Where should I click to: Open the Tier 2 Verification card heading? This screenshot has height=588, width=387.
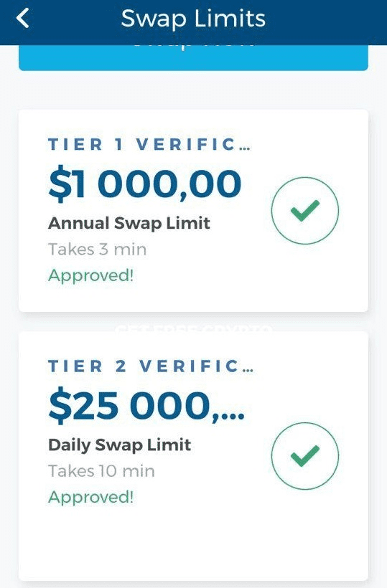[x=151, y=366]
